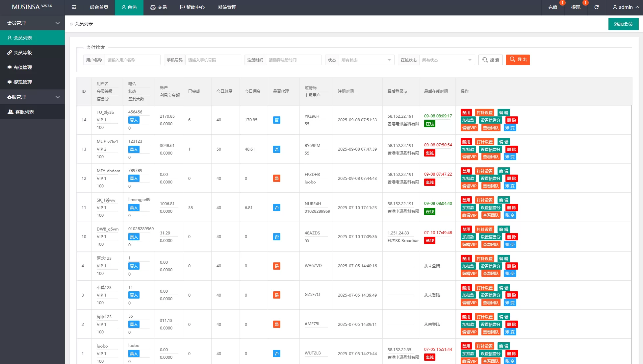Click 删除 for user MUE_v7kz1
643x364 pixels.
pyautogui.click(x=511, y=149)
